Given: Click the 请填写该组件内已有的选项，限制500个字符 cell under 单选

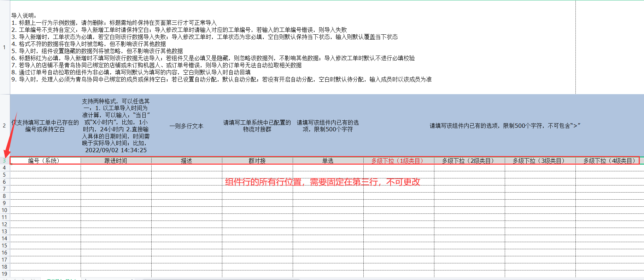Looking at the screenshot, I should [x=328, y=126].
